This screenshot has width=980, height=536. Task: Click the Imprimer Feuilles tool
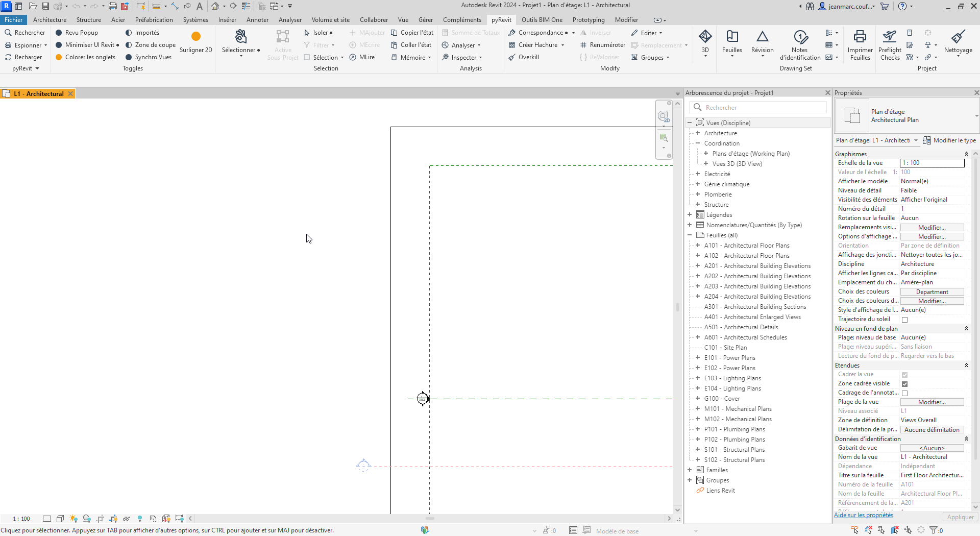coord(860,44)
